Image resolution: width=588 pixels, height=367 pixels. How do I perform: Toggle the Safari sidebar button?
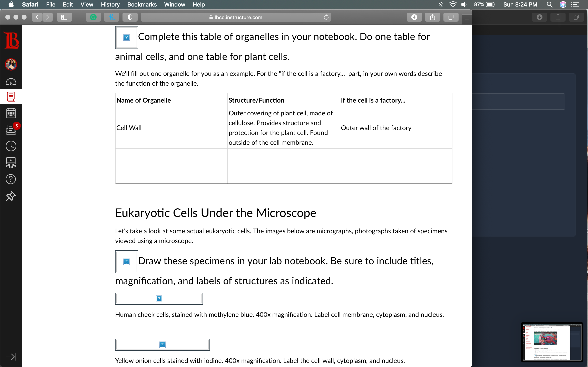click(x=64, y=17)
